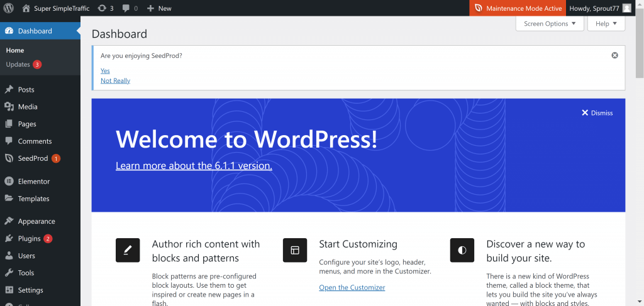The image size is (644, 306).
Task: Click the 1 badge beside SeedProd
Action: point(56,158)
